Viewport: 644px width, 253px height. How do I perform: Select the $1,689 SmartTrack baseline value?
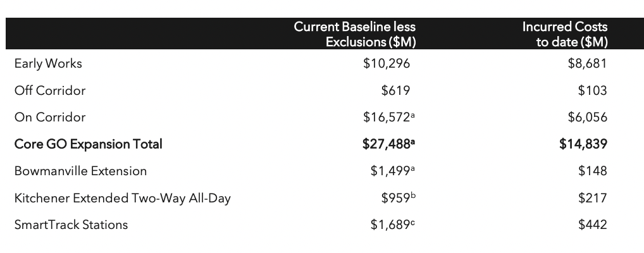click(389, 225)
